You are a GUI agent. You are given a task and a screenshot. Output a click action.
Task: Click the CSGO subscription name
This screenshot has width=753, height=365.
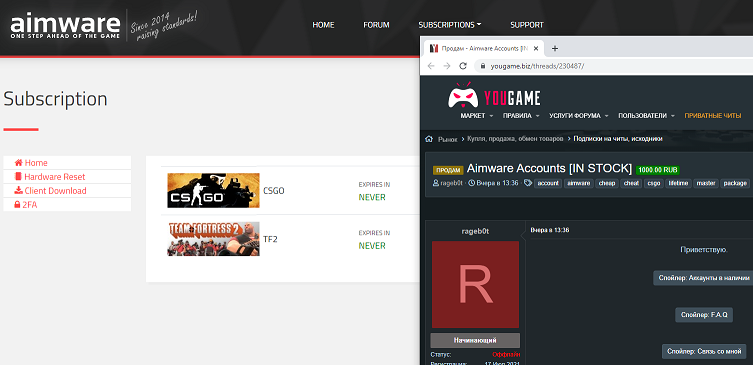(x=274, y=191)
